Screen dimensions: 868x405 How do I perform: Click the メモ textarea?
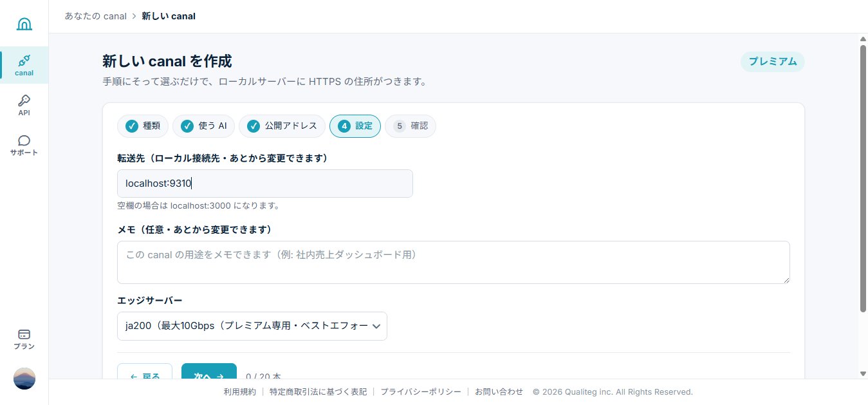454,262
